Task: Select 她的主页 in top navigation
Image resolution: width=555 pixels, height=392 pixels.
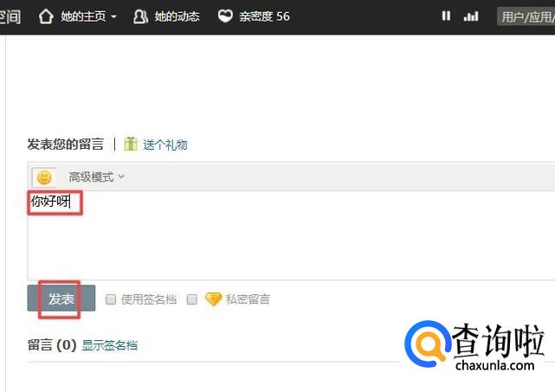Action: click(83, 16)
